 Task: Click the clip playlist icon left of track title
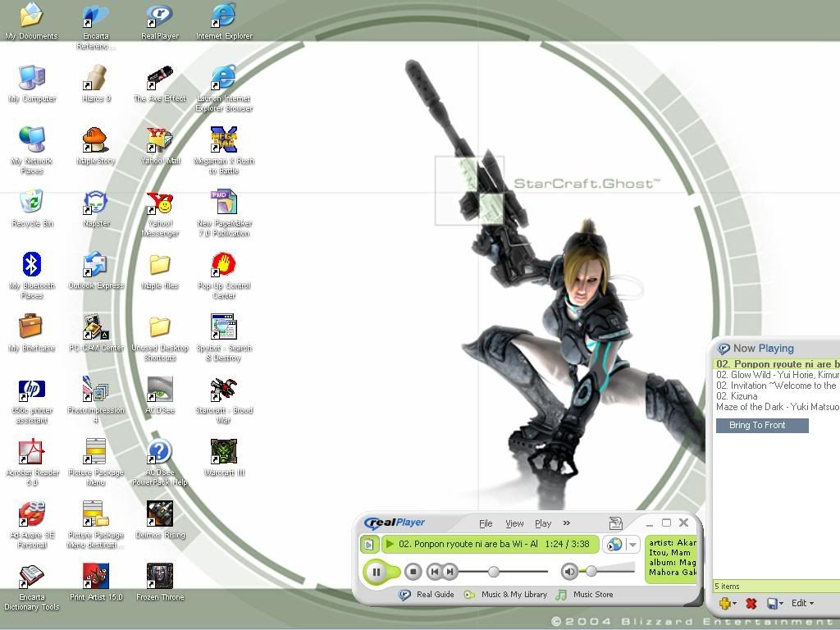(x=369, y=545)
